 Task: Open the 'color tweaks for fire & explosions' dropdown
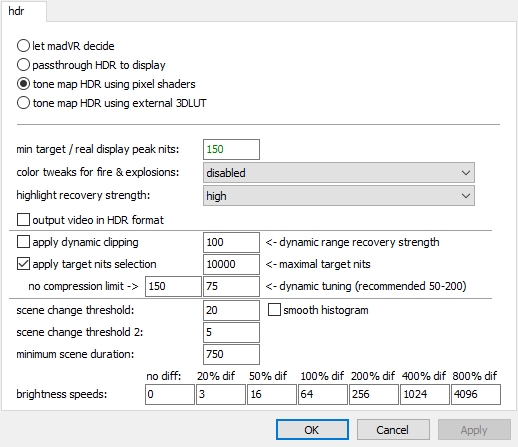[x=339, y=173]
